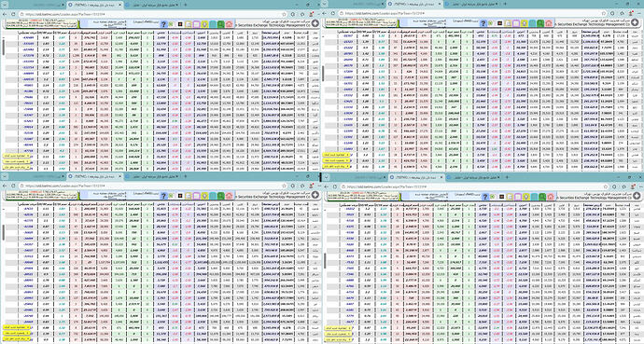The width and height of the screenshot is (644, 344).
Task: Open the yellow note page icon in top-left window
Action: click(x=189, y=24)
